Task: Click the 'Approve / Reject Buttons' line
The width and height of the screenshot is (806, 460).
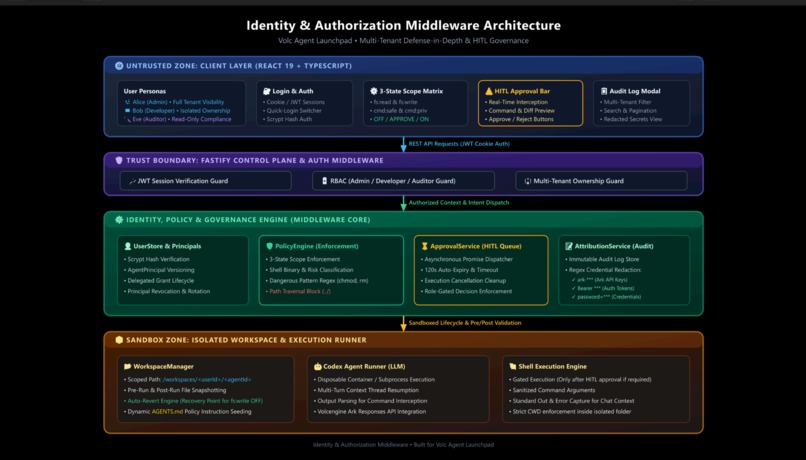Action: 519,119
